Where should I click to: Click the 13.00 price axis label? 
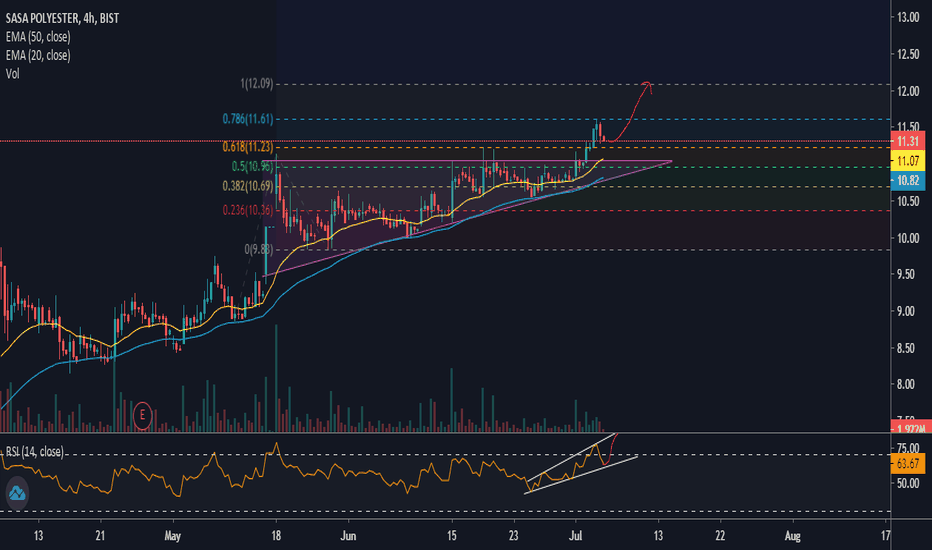(x=908, y=17)
